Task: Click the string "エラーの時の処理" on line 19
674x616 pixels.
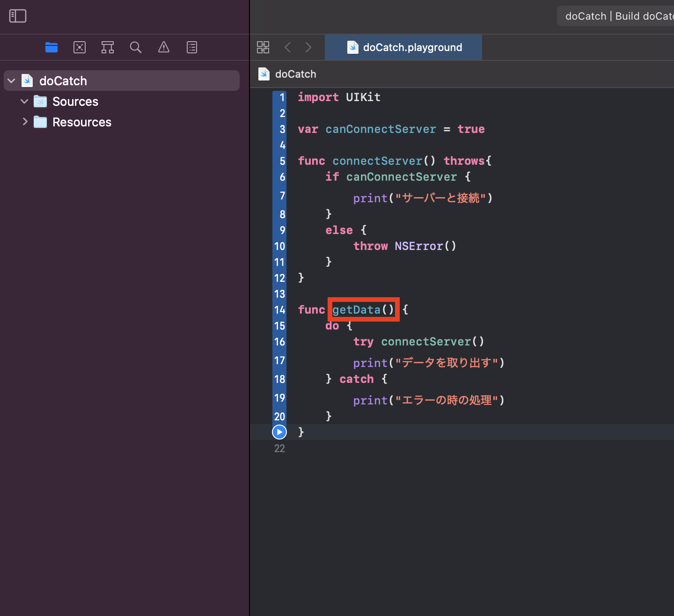Action: click(447, 400)
